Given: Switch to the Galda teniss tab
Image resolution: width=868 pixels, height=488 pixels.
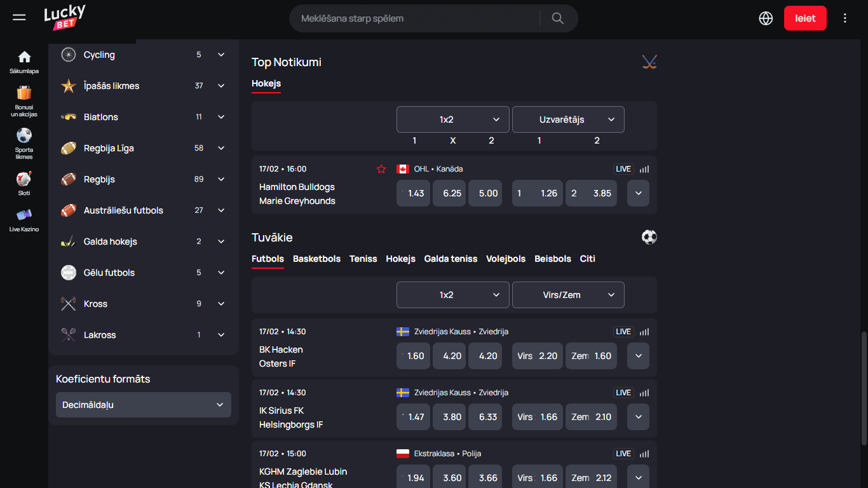Looking at the screenshot, I should pyautogui.click(x=451, y=259).
